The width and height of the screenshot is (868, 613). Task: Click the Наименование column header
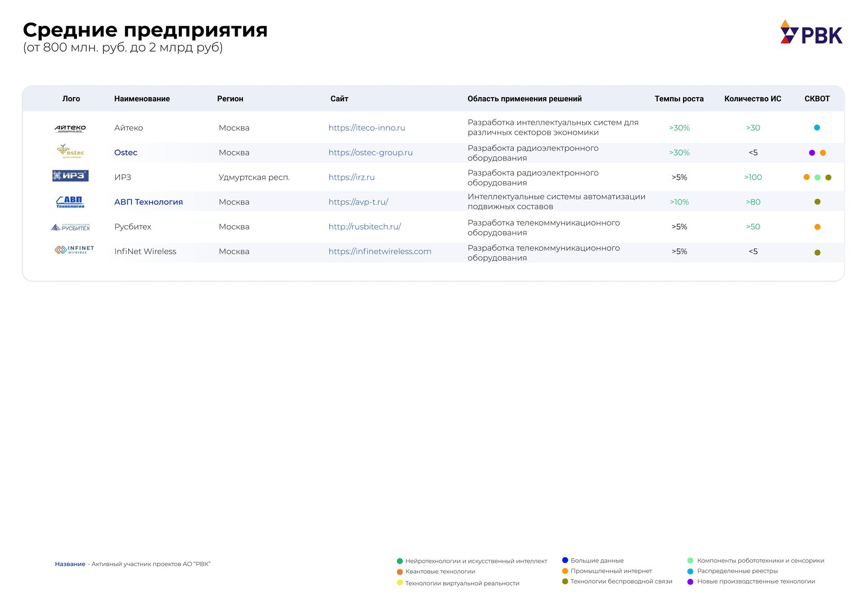pos(142,99)
